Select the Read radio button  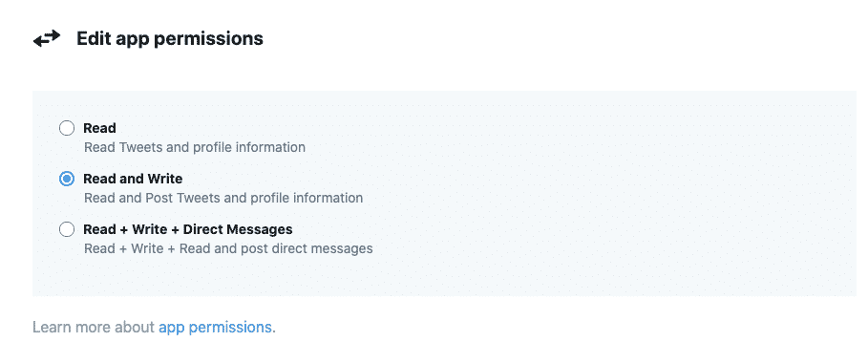(67, 129)
